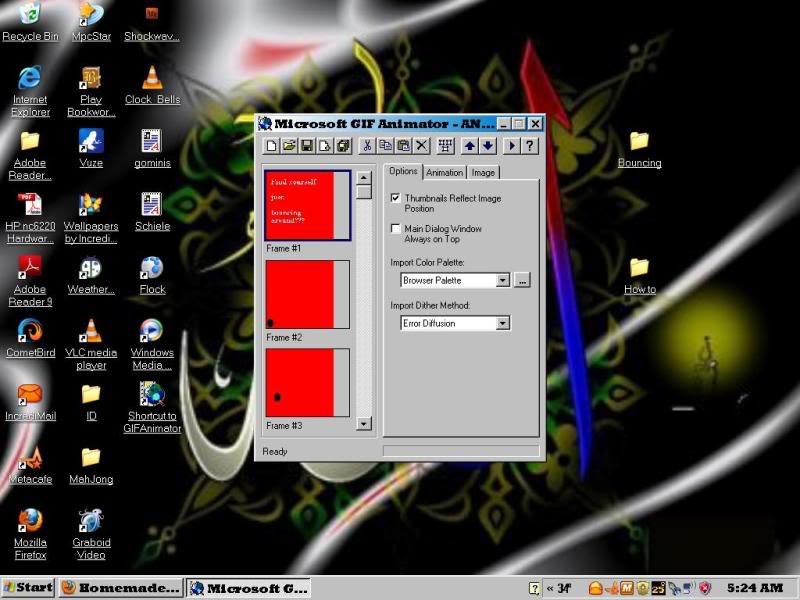Click the palette browse ellipsis button
800x600 pixels.
click(522, 280)
